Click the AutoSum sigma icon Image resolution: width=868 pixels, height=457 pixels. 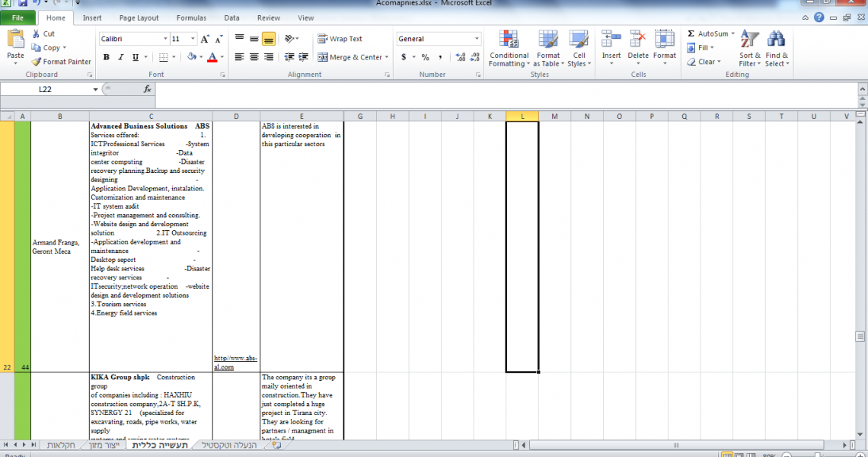click(x=691, y=34)
